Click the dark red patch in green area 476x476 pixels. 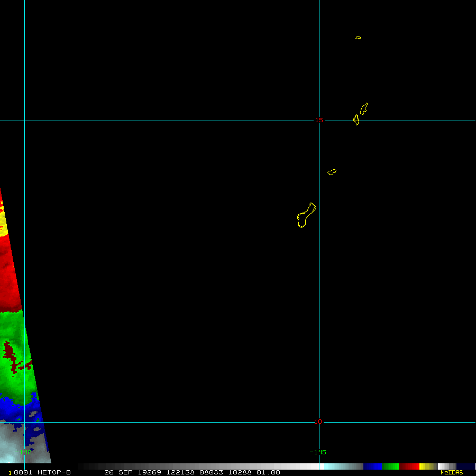pos(10,352)
